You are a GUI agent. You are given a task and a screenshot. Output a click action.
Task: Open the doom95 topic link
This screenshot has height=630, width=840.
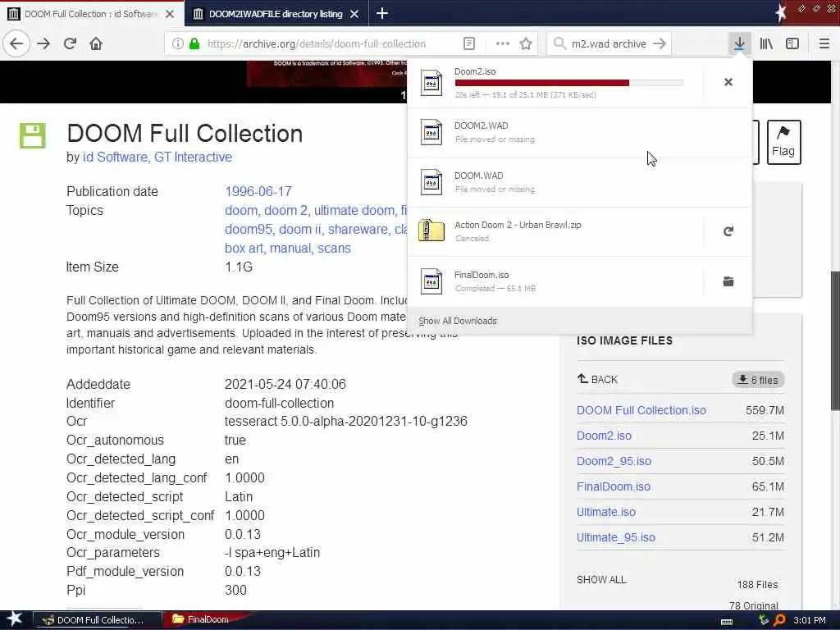(249, 230)
